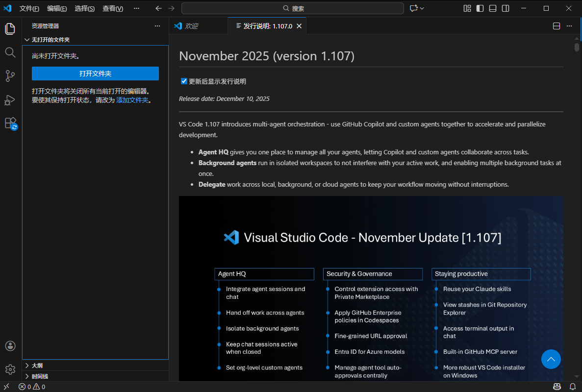This screenshot has height=392, width=582.
Task: Collapse the 无打开的文件夹 section
Action: (x=51, y=40)
